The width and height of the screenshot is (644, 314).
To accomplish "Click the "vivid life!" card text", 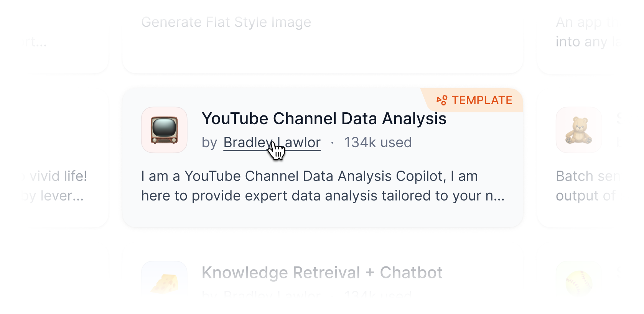I will coord(58,176).
